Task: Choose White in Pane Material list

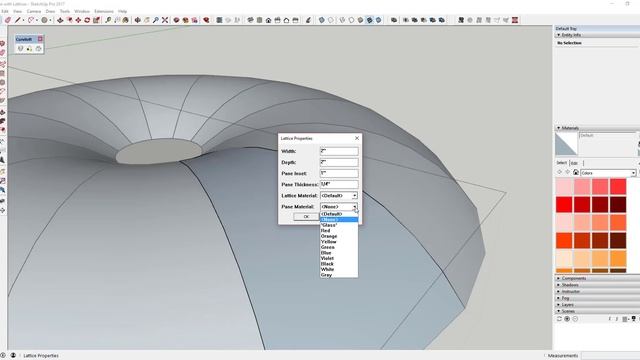Action: coord(339,269)
